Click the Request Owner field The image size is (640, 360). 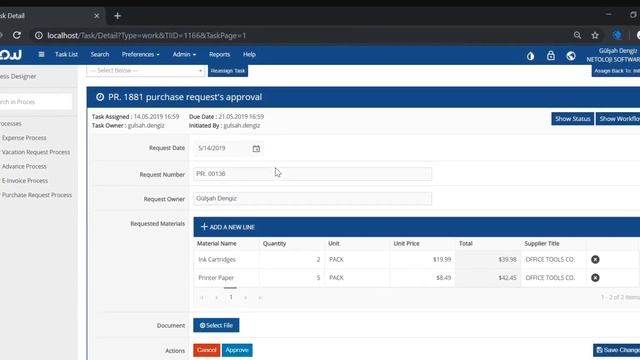(x=312, y=198)
